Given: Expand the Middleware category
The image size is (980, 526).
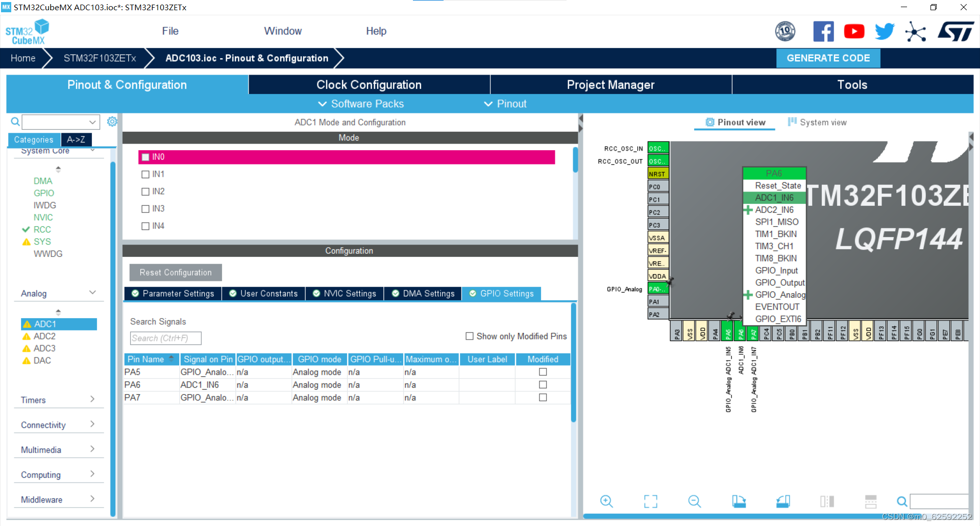Looking at the screenshot, I should coord(92,499).
